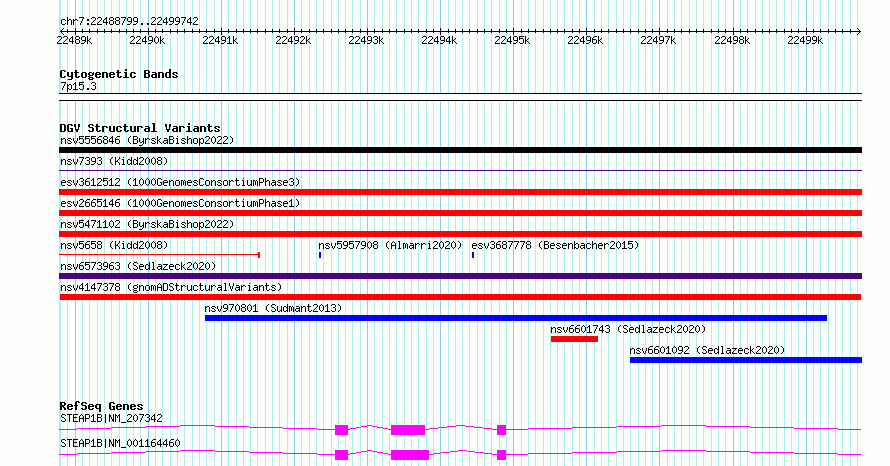This screenshot has height=466, width=890.
Task: Open nsv4147378 (gnomADStructuralVariants) label
Action: pyautogui.click(x=171, y=287)
